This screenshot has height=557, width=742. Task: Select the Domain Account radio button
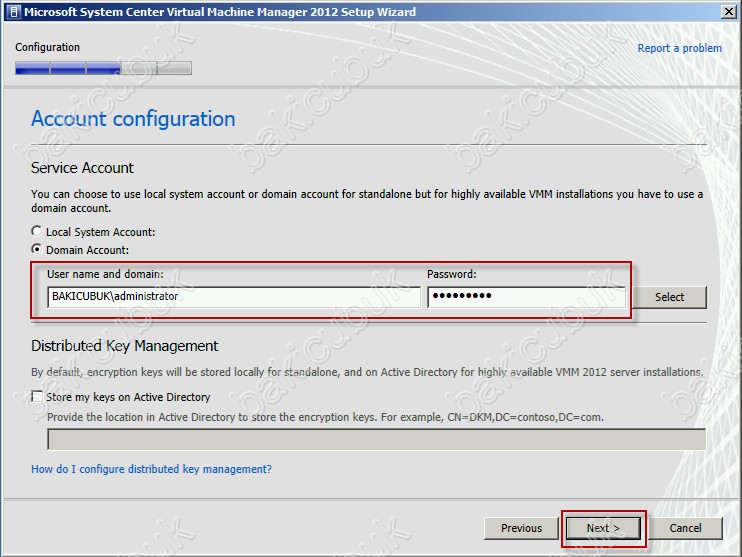[x=36, y=249]
